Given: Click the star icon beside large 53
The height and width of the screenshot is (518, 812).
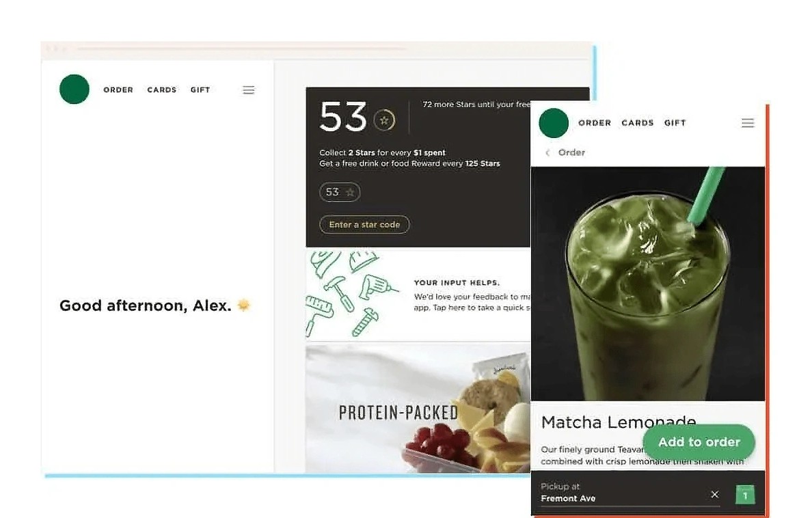Looking at the screenshot, I should coord(384,120).
